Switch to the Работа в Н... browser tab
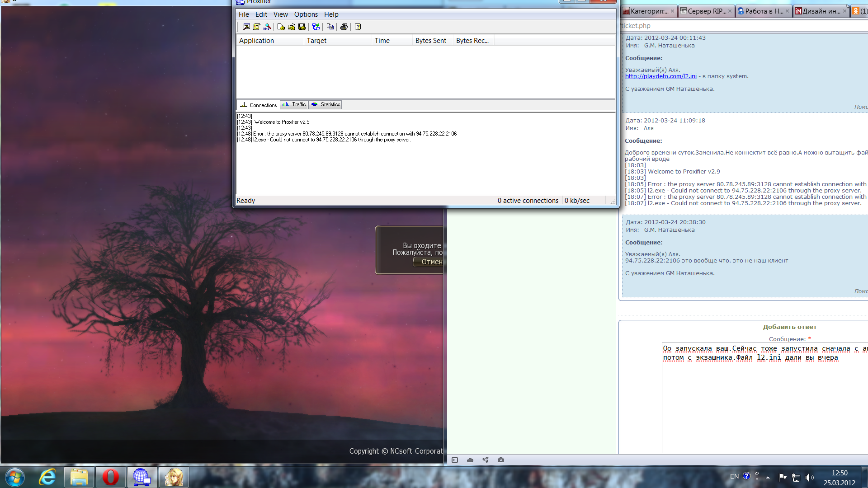868x488 pixels. pos(764,11)
